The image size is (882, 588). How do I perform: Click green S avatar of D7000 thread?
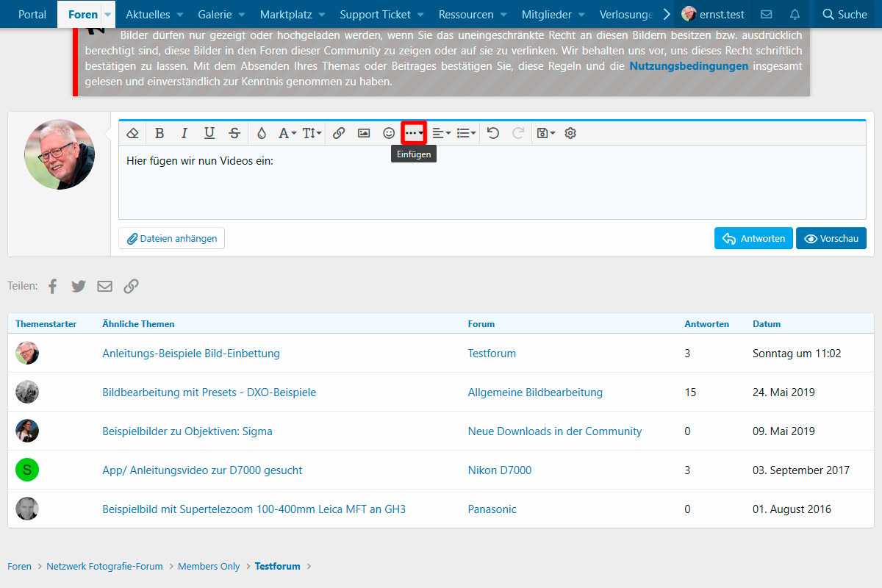click(27, 470)
